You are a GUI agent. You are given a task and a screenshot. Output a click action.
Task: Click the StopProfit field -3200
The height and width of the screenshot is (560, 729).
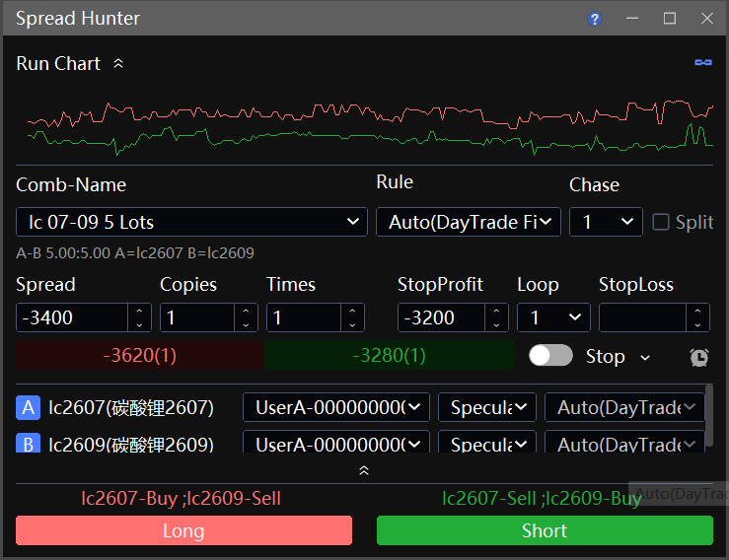(x=441, y=317)
